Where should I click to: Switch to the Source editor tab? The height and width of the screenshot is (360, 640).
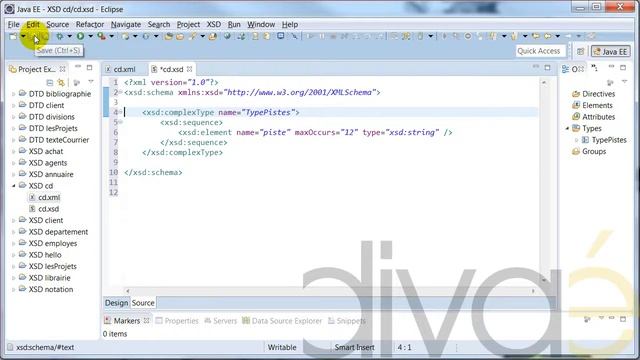pos(143,303)
